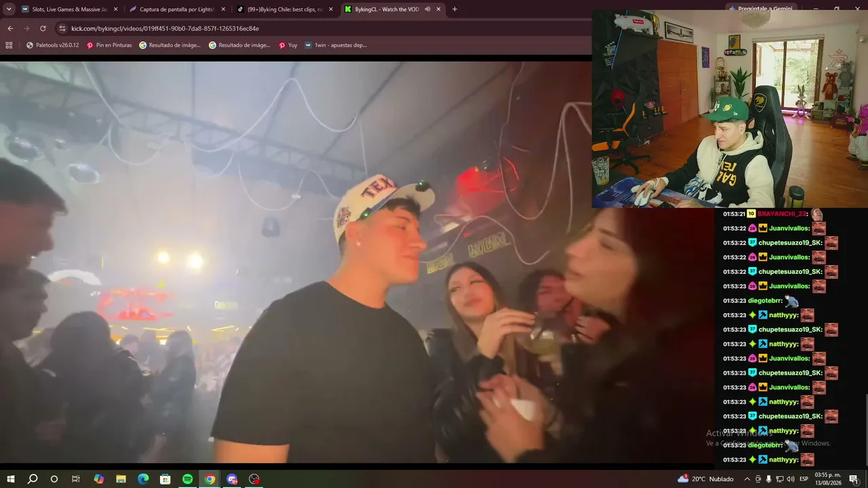Open a new browser tab
Image resolution: width=868 pixels, height=488 pixels.
coord(454,9)
